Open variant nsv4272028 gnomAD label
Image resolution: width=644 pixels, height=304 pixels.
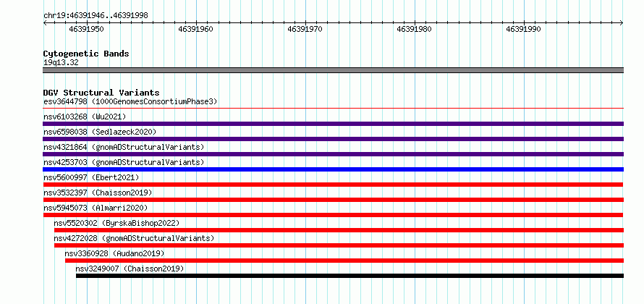click(135, 238)
